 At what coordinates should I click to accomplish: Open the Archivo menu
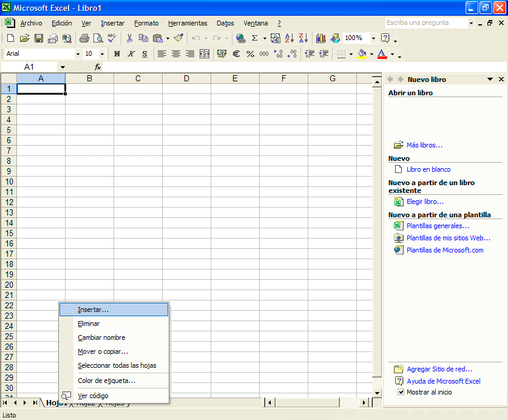(x=31, y=23)
